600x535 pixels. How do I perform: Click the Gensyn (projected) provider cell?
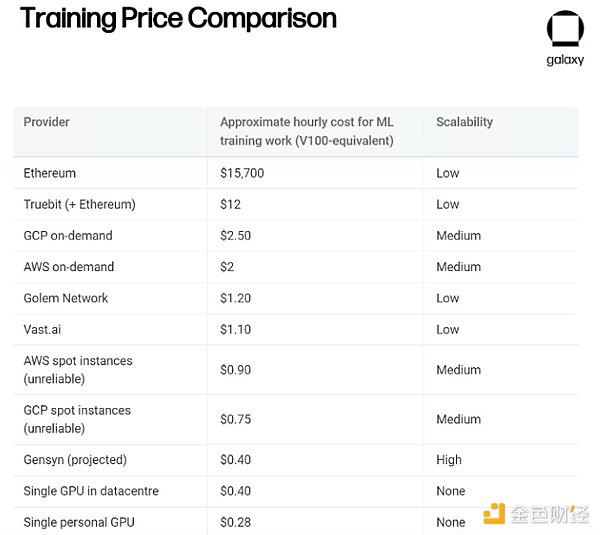pos(75,460)
